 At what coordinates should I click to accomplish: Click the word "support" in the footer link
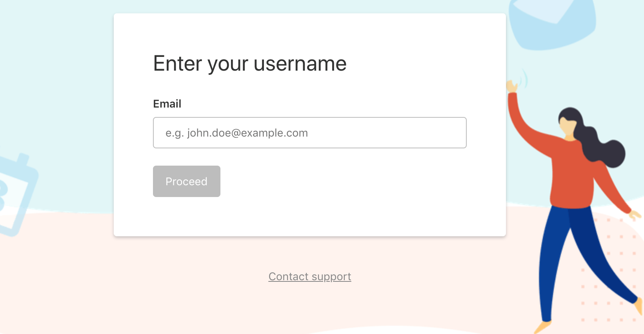331,277
